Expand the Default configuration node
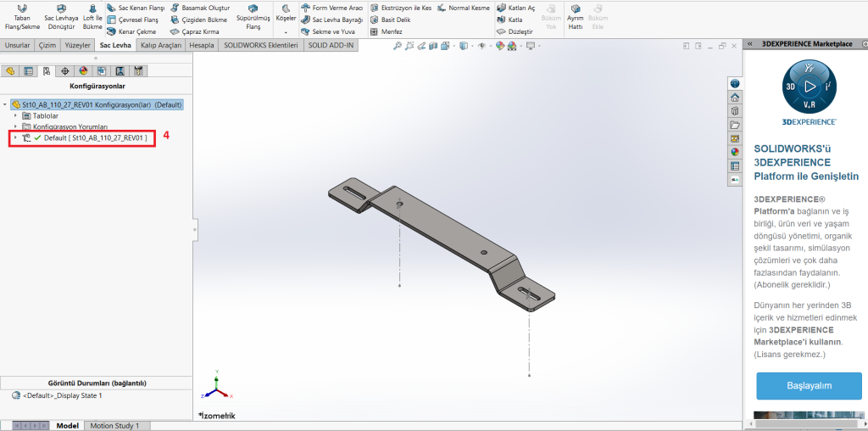Image resolution: width=868 pixels, height=431 pixels. (15, 137)
